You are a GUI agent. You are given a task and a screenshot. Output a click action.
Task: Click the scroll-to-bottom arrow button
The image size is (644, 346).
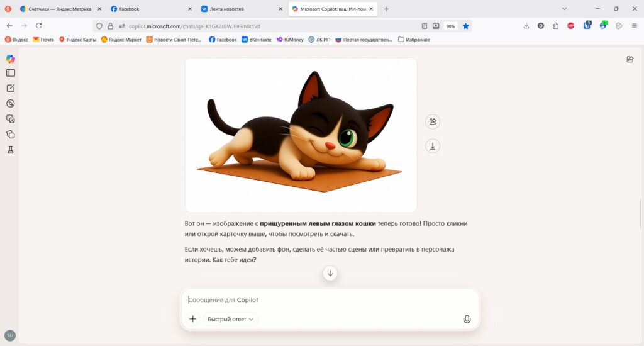click(x=330, y=273)
